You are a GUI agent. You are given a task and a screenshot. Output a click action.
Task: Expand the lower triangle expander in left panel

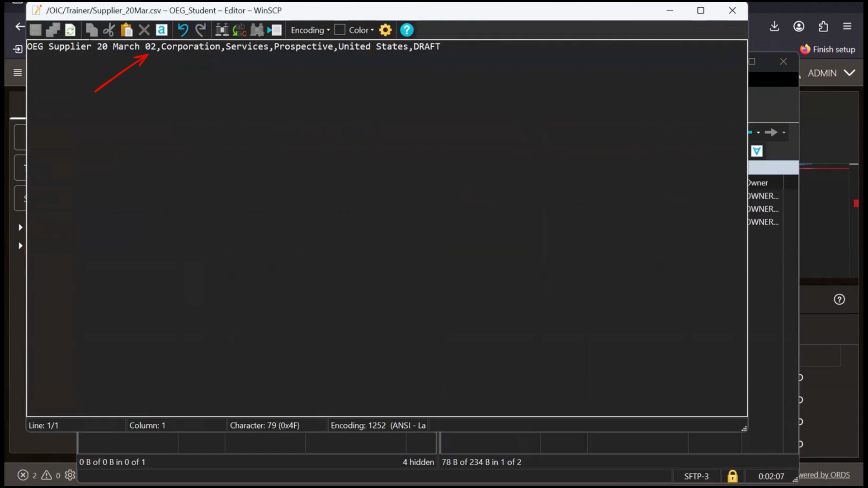(20, 246)
